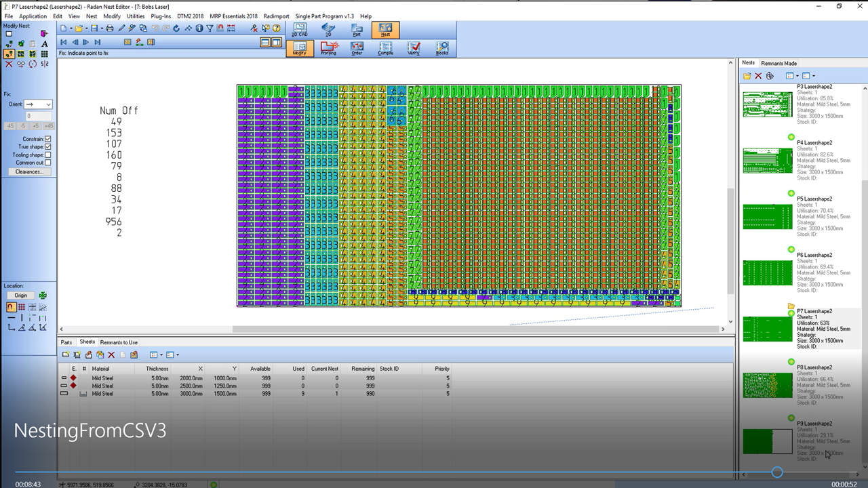Open the Verify mode icon
The width and height of the screenshot is (868, 488).
coord(414,48)
